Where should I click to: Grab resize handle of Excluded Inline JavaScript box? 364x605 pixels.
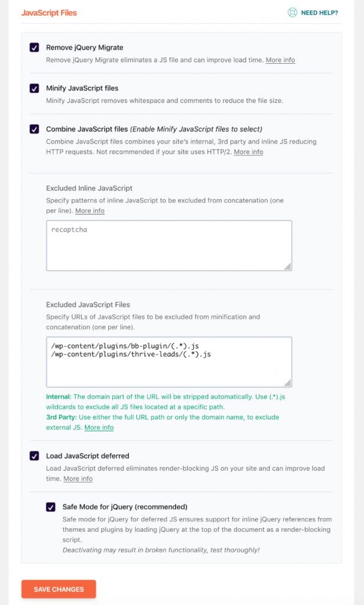click(x=287, y=266)
